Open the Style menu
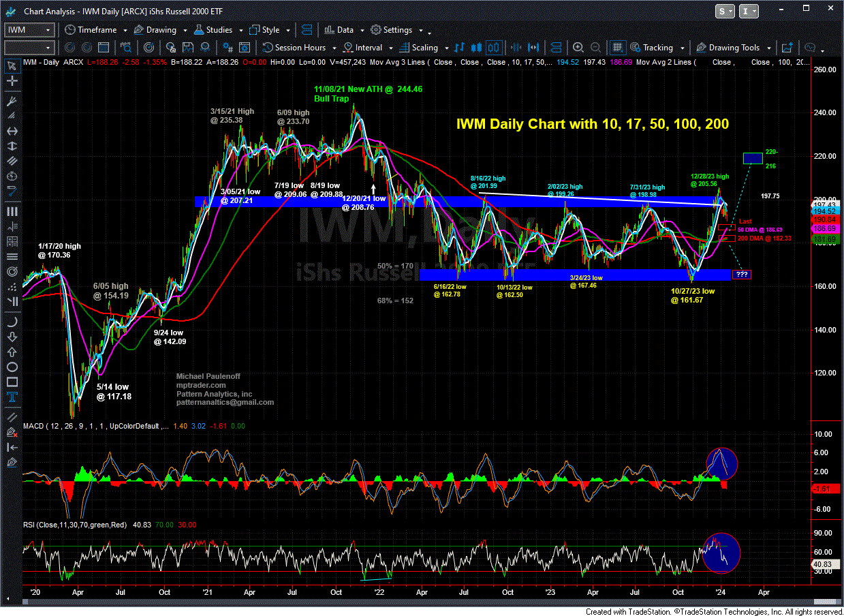This screenshot has height=616, width=844. coord(265,30)
